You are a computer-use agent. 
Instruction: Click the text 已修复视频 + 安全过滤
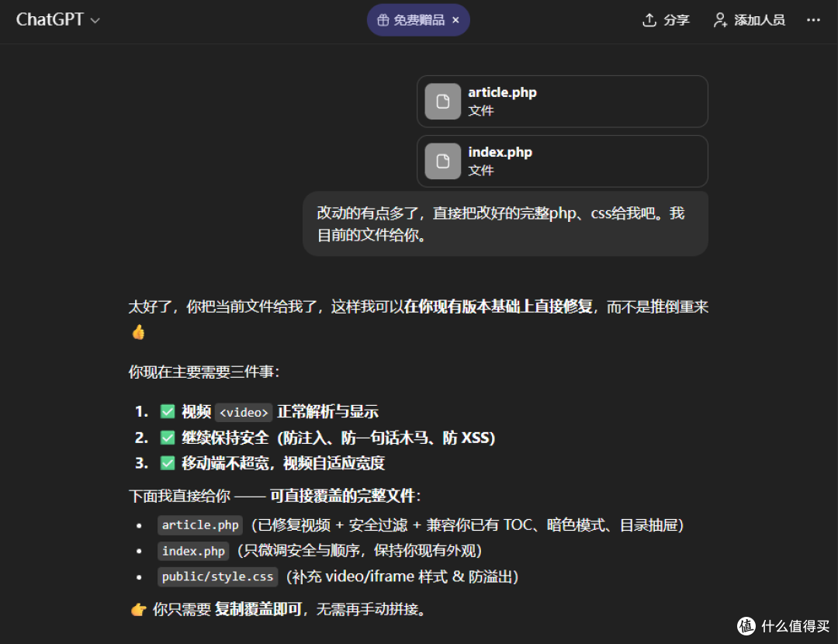pyautogui.click(x=332, y=525)
